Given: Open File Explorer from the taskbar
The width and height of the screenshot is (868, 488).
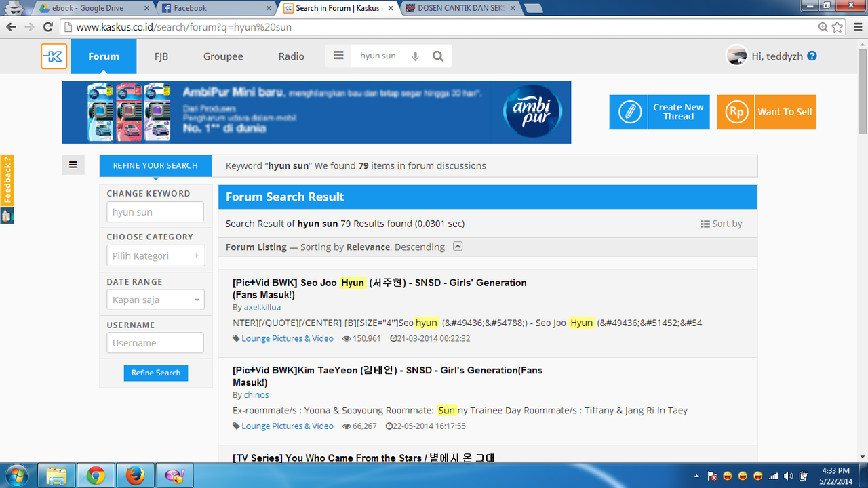Looking at the screenshot, I should 56,476.
